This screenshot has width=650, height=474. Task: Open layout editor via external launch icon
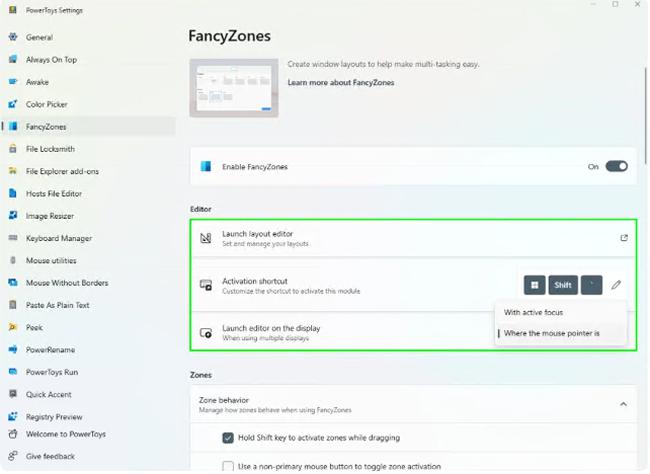coord(624,238)
